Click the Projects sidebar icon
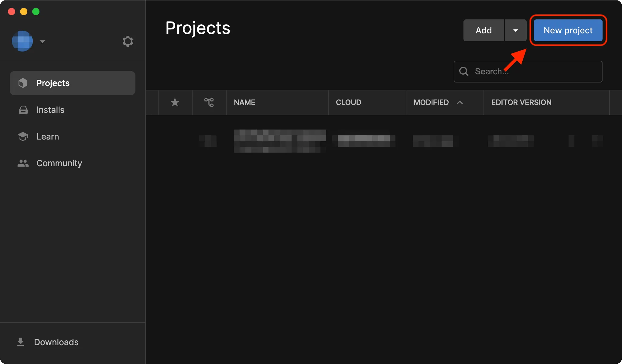 [x=22, y=83]
